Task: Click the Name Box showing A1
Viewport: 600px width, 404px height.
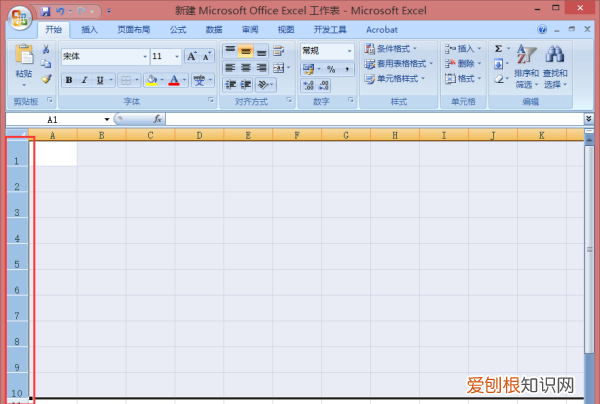Action: pos(55,119)
